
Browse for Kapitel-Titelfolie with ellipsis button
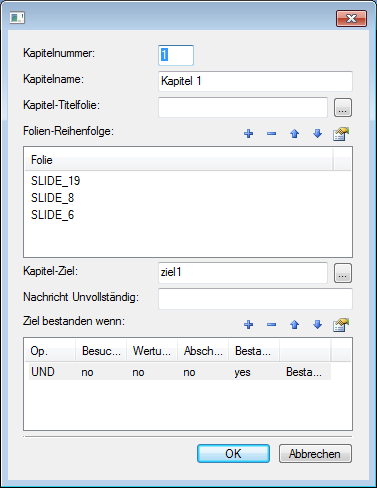click(x=343, y=108)
